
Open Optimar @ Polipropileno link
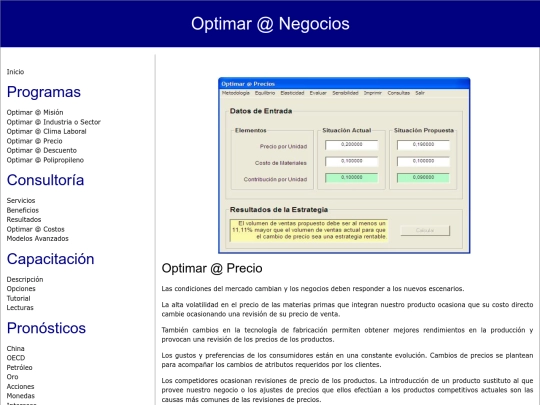[x=45, y=160]
